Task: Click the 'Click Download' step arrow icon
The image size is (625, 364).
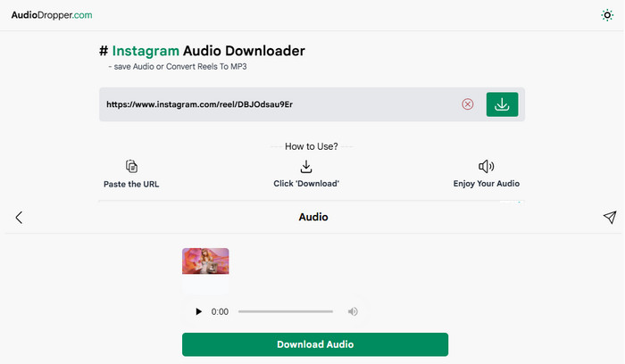Action: pyautogui.click(x=306, y=167)
